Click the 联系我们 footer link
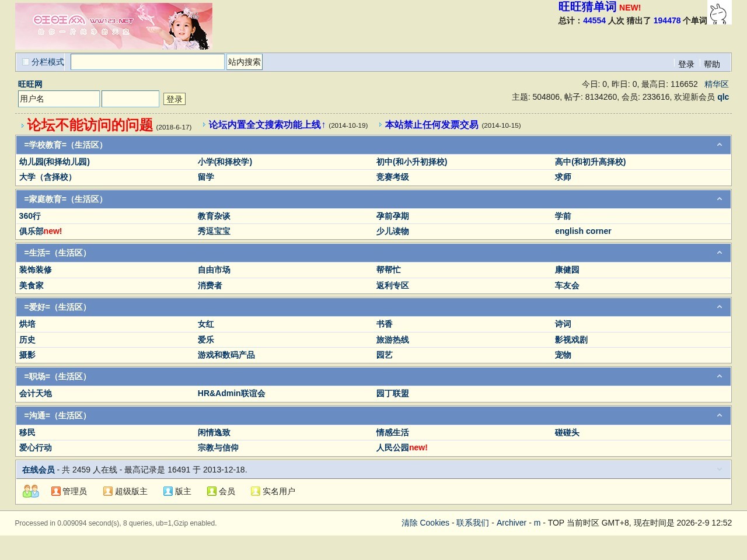The image size is (747, 560). coord(473,523)
